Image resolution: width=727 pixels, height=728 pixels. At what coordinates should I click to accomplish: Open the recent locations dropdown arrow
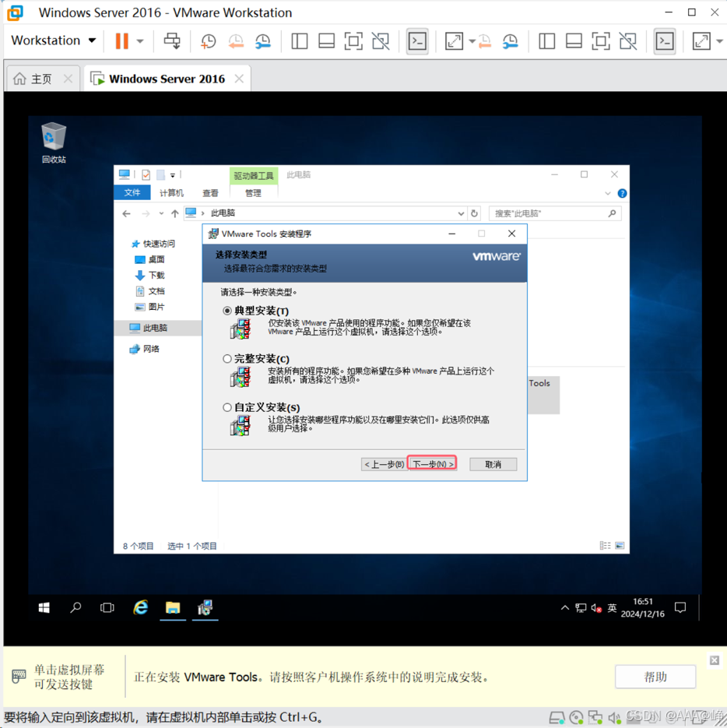pyautogui.click(x=161, y=213)
